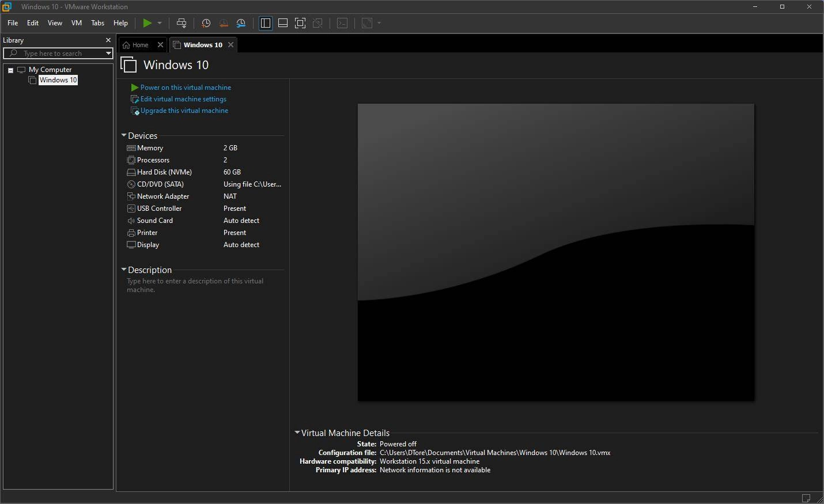This screenshot has height=504, width=824.
Task: Click the Memory device icon
Action: tap(131, 148)
